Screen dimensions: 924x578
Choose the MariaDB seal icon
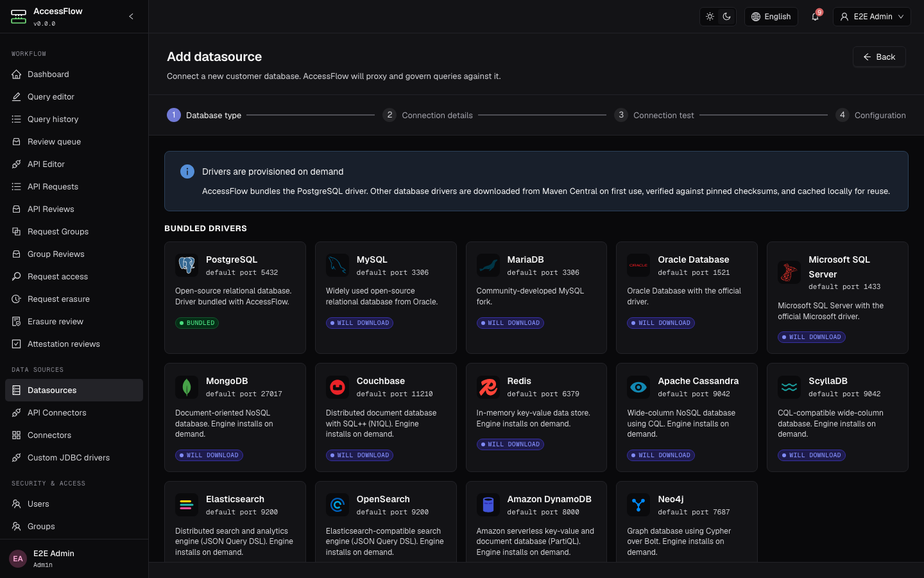pos(488,265)
